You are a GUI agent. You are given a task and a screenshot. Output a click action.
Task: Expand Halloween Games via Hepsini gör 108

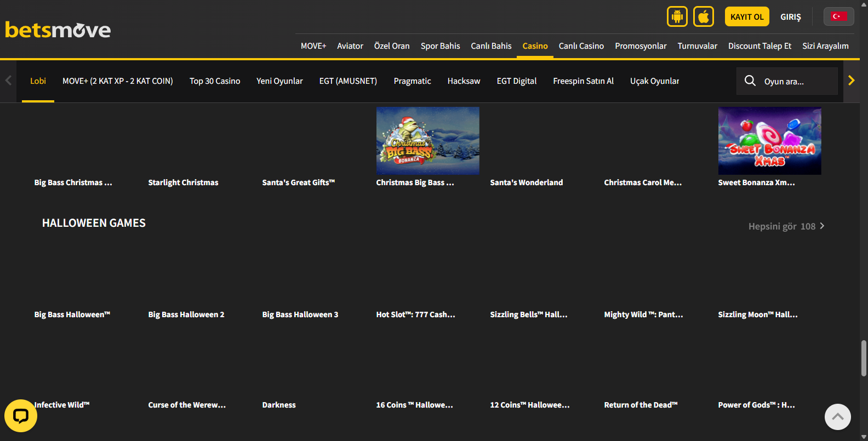coord(786,226)
